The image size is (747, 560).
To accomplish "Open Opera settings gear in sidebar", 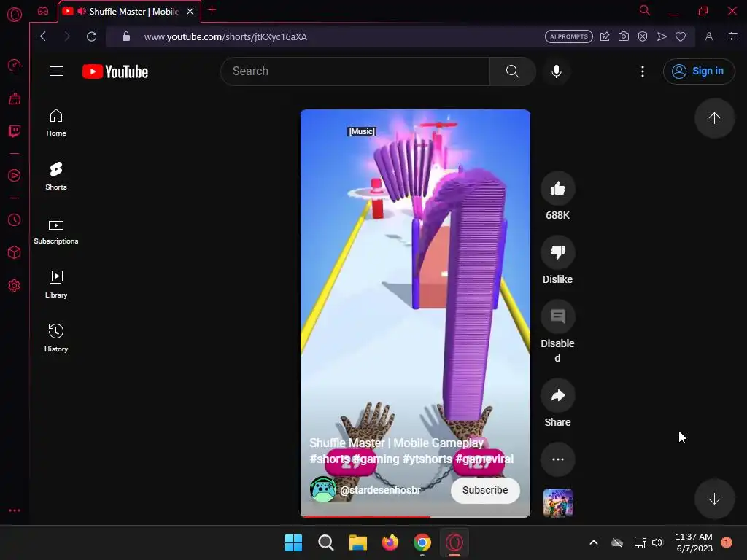I will tap(15, 285).
